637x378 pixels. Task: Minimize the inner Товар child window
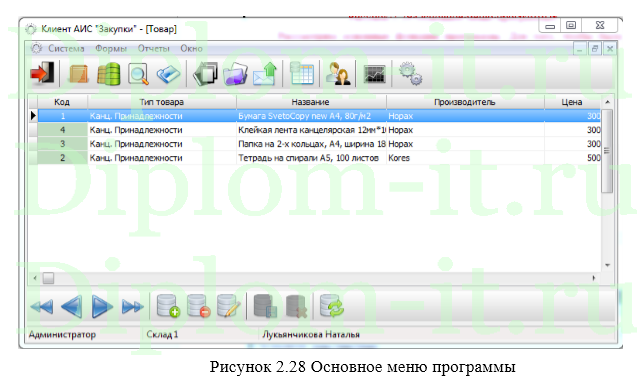pos(580,49)
